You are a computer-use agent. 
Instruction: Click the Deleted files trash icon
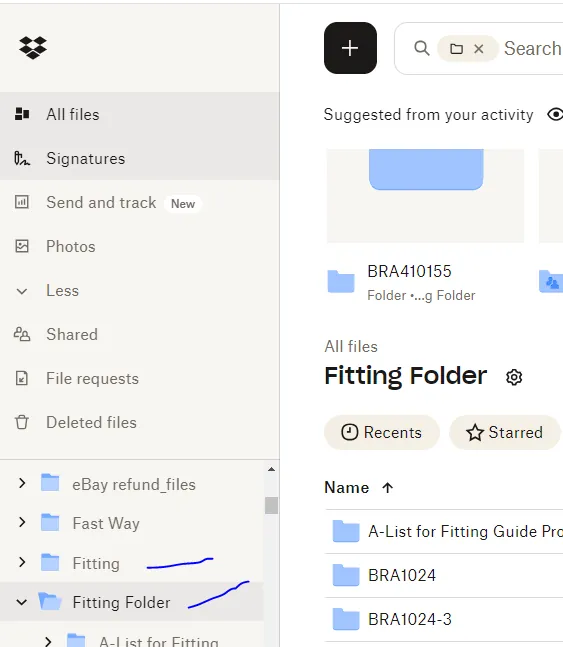point(22,423)
